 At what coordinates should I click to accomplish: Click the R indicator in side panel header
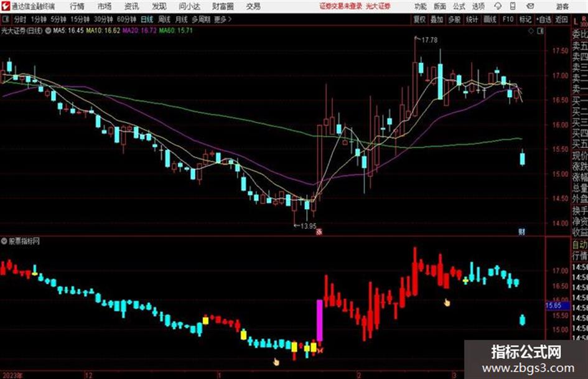click(x=584, y=19)
